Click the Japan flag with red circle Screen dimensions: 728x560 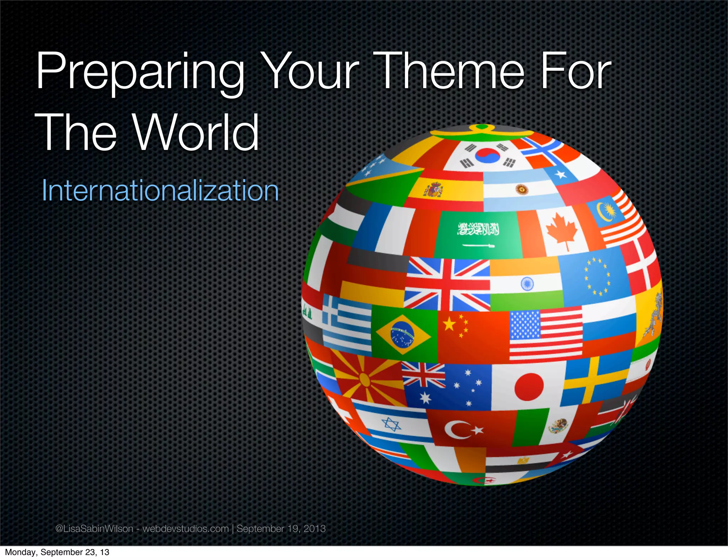point(529,387)
